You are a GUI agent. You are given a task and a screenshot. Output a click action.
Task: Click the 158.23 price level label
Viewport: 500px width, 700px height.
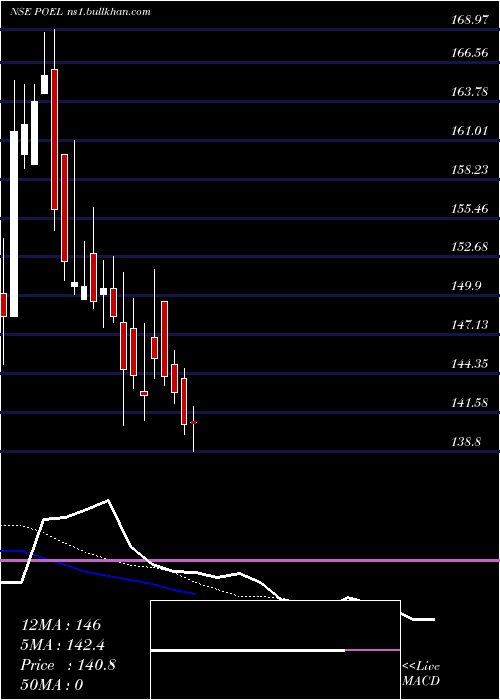coord(470,170)
